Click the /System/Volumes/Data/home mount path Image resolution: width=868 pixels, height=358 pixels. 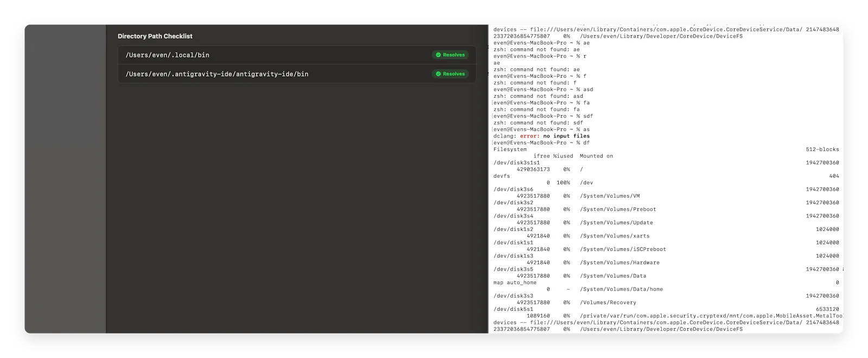(x=621, y=289)
